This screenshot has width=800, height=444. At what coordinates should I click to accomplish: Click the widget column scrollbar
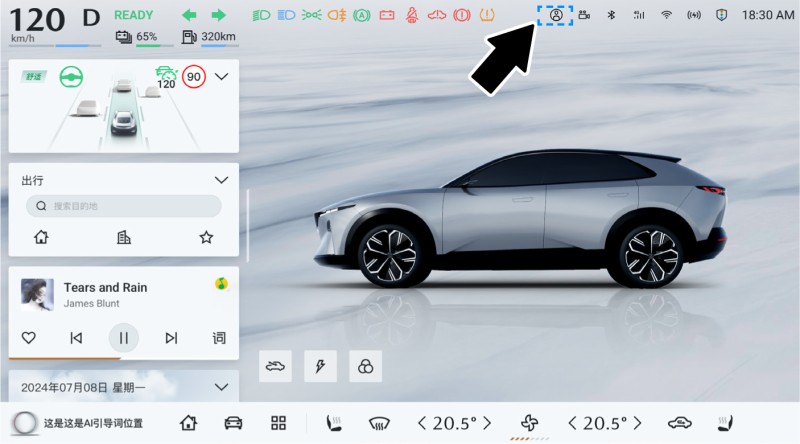(248, 226)
